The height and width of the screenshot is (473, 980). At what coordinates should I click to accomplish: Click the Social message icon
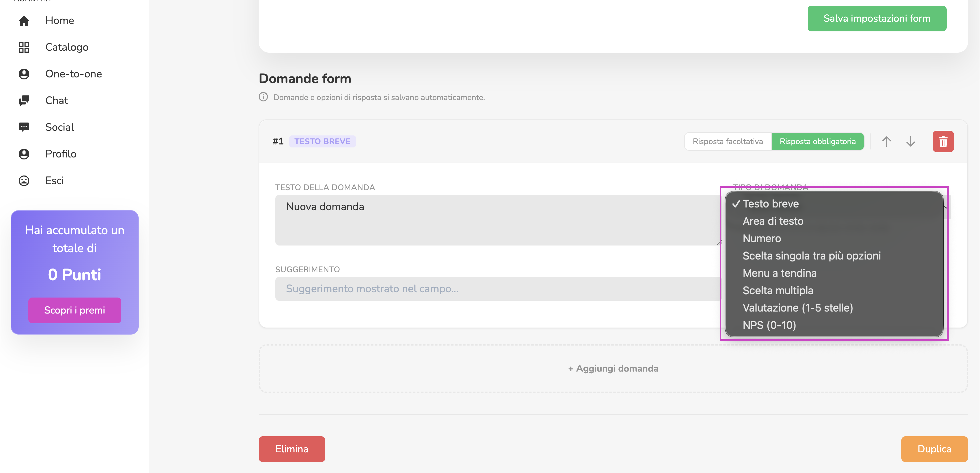pos(24,127)
